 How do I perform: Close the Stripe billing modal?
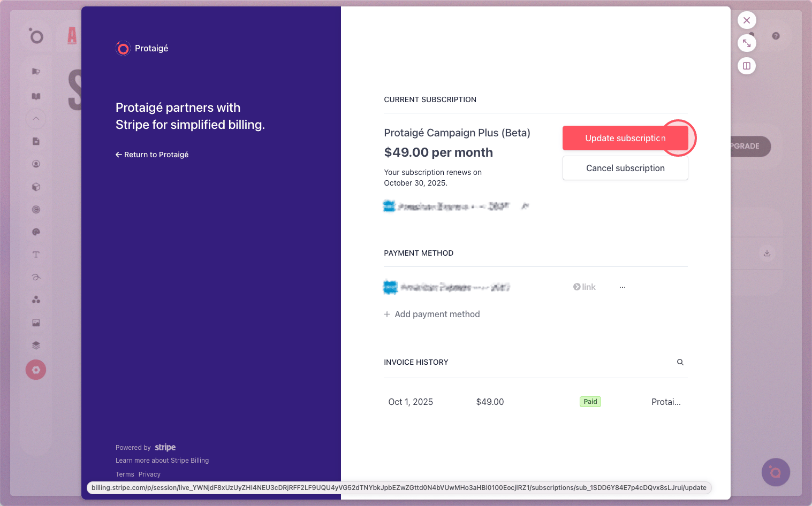[x=747, y=20]
